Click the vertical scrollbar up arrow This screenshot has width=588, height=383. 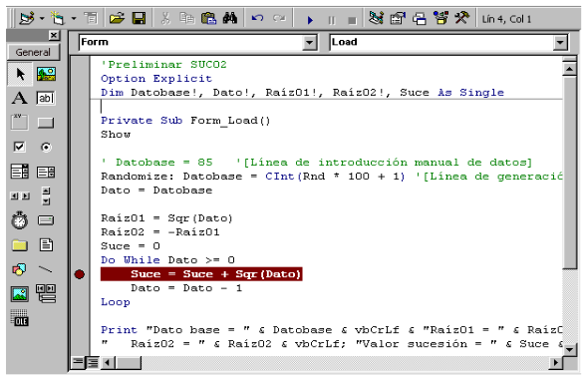570,69
